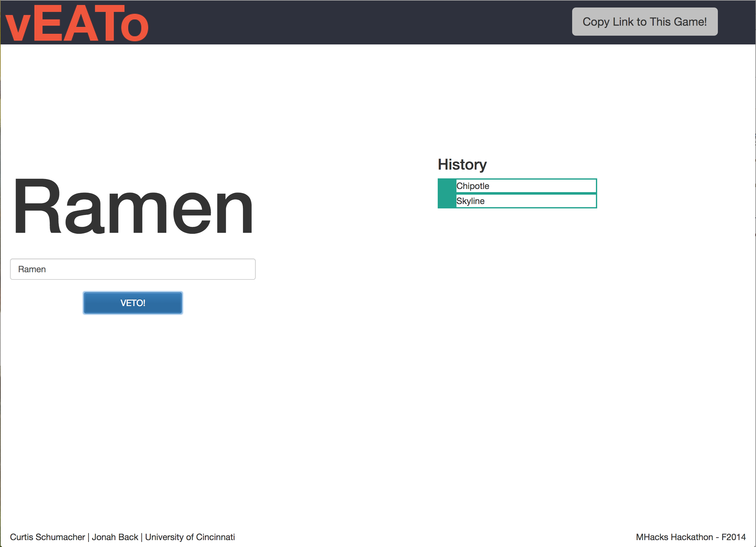Focus the Ramen text input field

tap(133, 269)
